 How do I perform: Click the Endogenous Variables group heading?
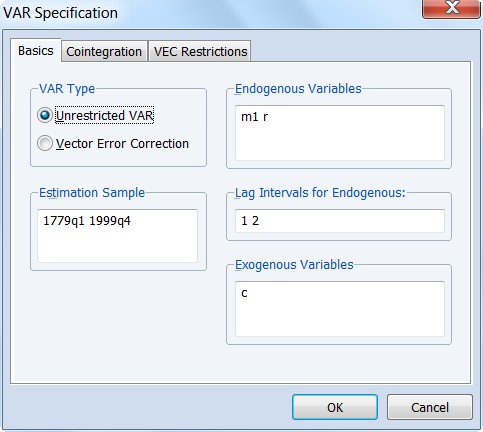[298, 89]
